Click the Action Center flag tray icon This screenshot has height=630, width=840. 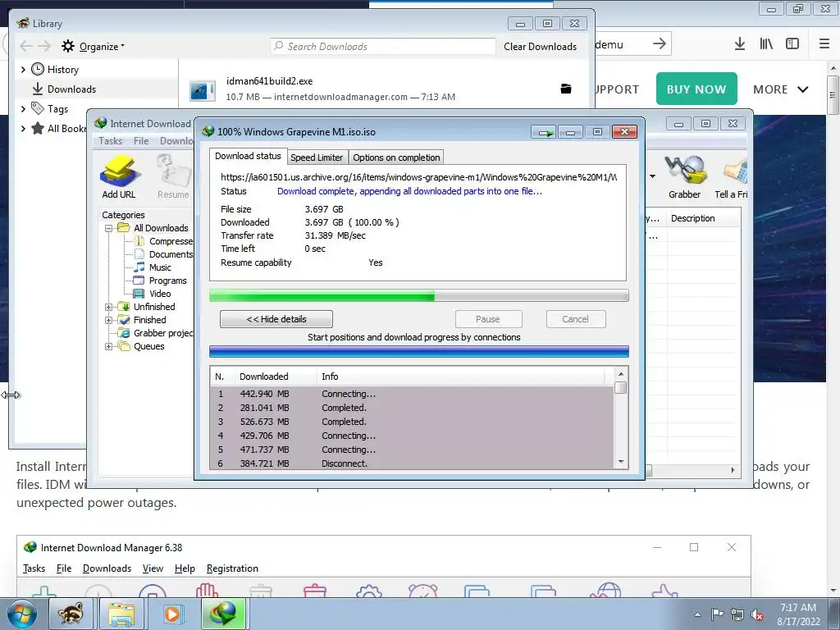point(717,614)
